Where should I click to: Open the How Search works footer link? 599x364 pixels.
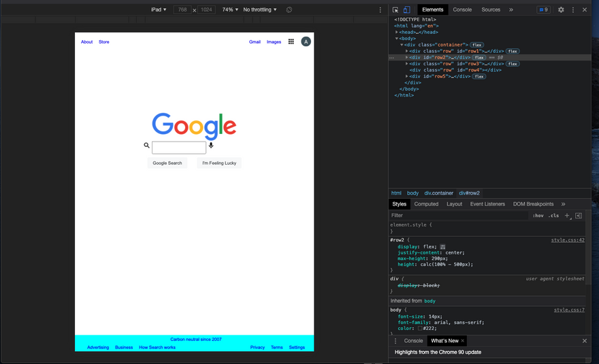[x=157, y=348]
